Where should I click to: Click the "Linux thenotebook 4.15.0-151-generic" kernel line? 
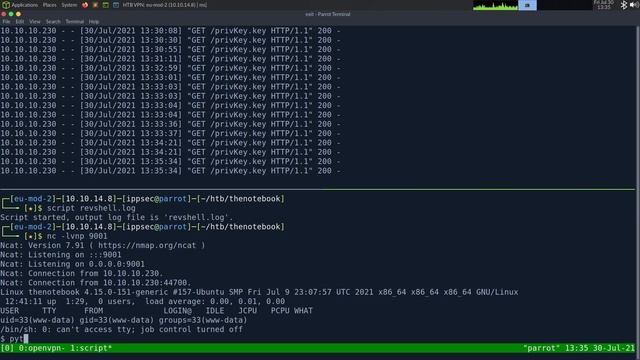click(259, 292)
